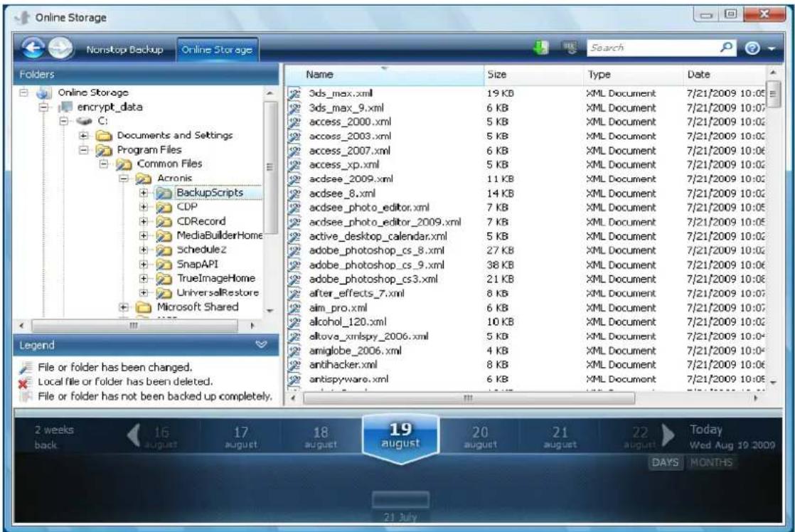Go back with the blue back arrow

coord(33,48)
